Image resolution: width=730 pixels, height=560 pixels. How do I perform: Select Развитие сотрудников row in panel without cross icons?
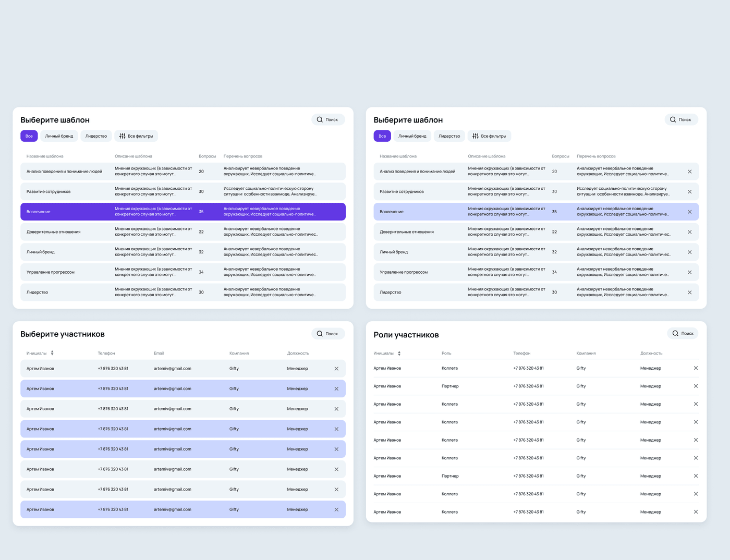point(183,192)
